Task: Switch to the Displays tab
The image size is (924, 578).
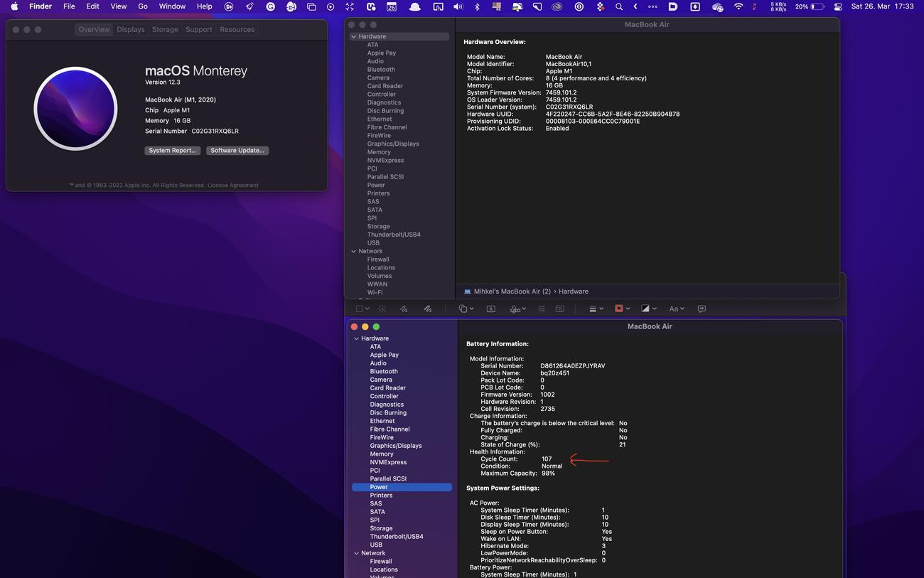Action: [130, 30]
